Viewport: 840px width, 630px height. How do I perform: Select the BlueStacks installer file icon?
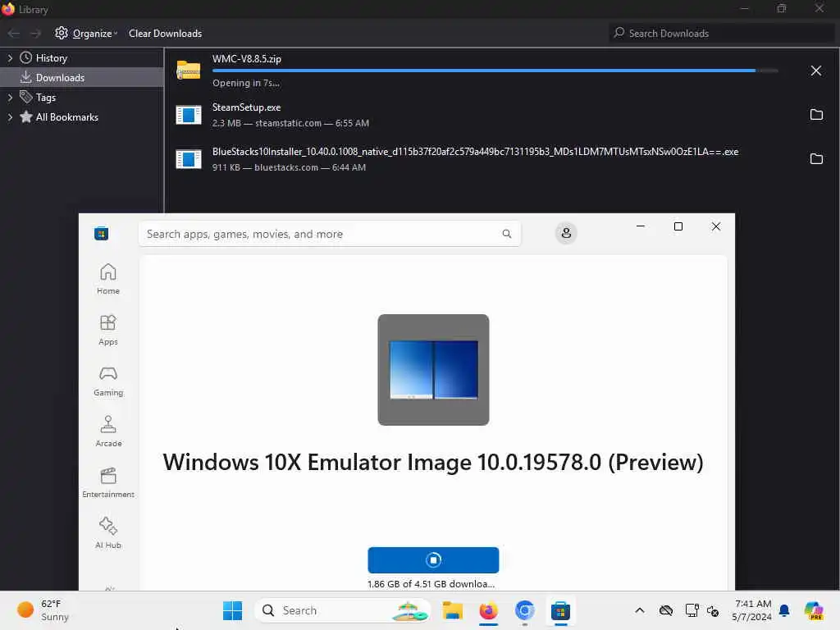(189, 159)
